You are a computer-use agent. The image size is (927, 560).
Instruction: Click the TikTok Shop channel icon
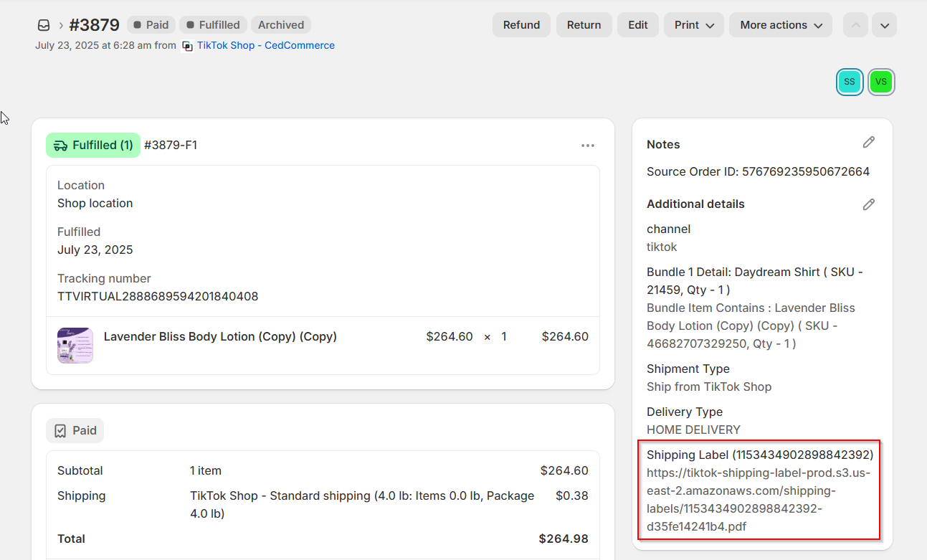tap(188, 46)
